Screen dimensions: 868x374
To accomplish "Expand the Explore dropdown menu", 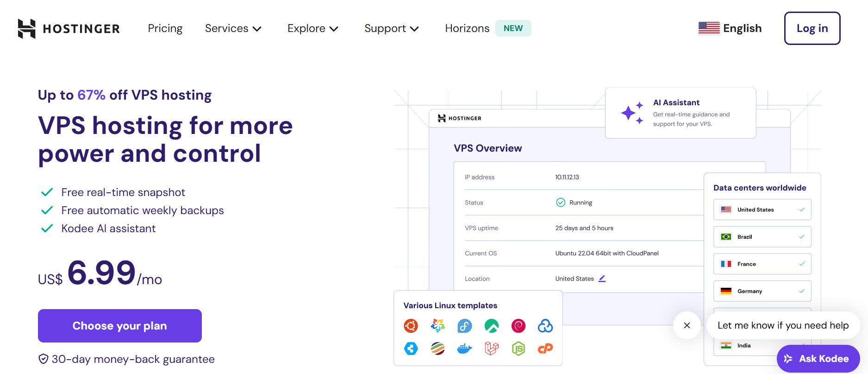I will [x=313, y=28].
